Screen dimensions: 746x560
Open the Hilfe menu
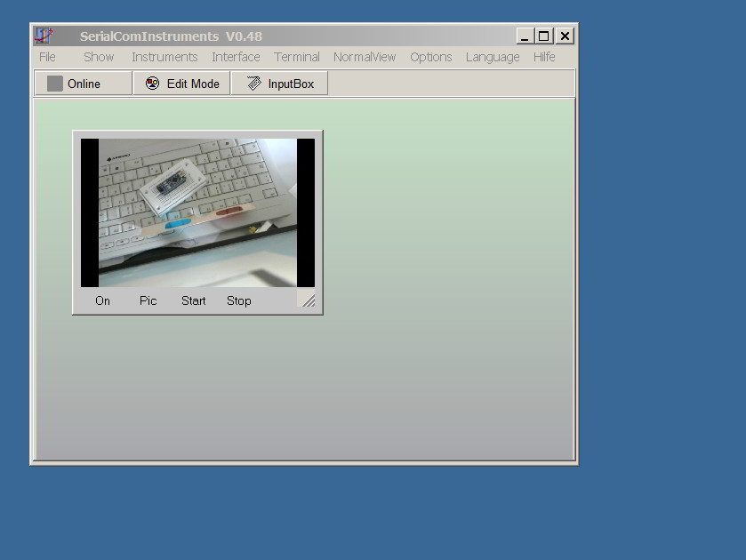(544, 57)
